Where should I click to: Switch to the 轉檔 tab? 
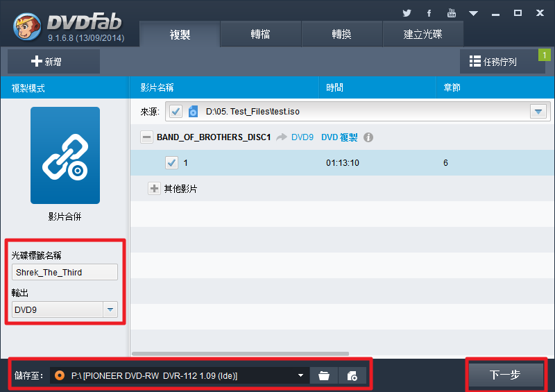(261, 34)
